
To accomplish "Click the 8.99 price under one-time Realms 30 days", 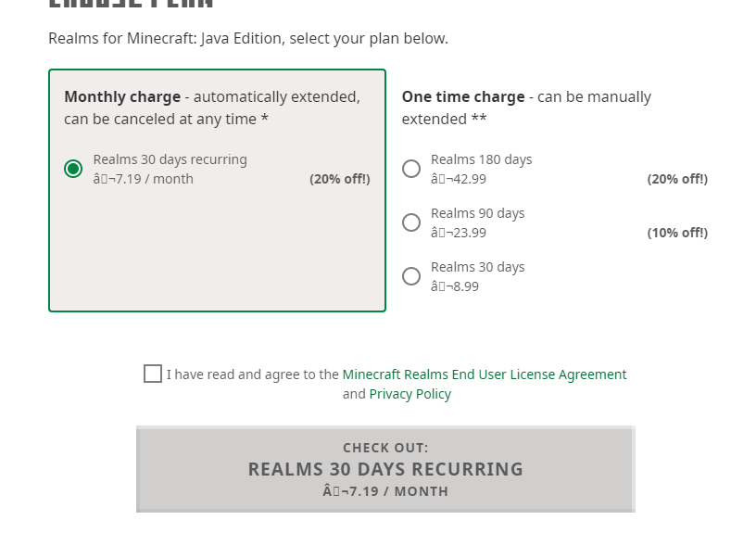I will pyautogui.click(x=455, y=286).
